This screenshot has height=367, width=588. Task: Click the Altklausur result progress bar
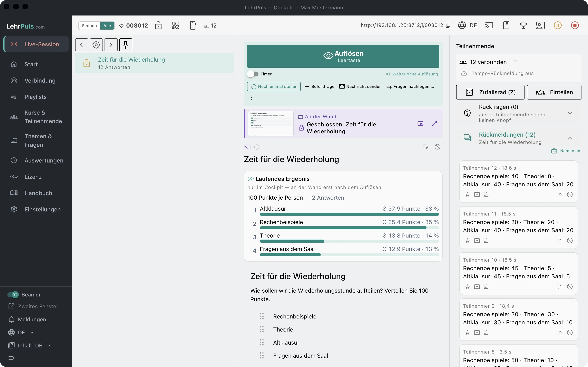click(349, 214)
